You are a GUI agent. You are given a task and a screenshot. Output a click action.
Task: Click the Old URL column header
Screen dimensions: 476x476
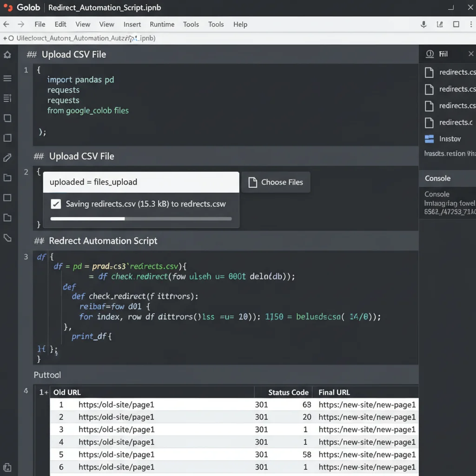pos(67,392)
